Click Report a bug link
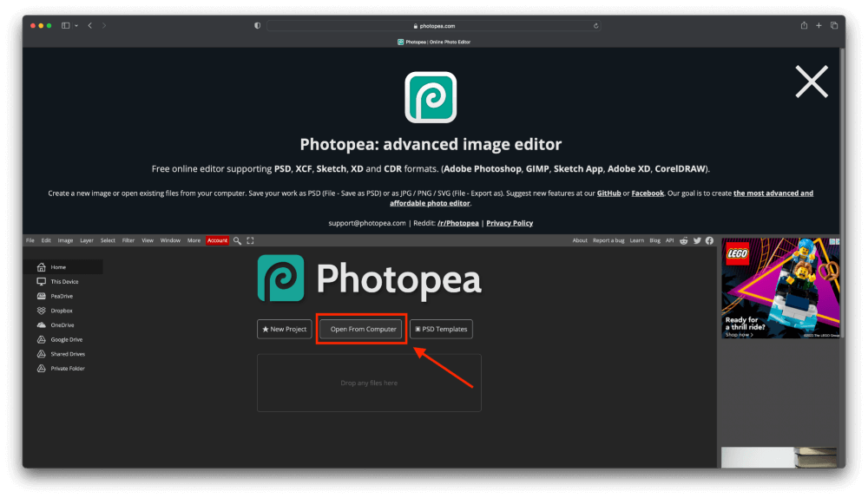The width and height of the screenshot is (868, 498). point(608,240)
